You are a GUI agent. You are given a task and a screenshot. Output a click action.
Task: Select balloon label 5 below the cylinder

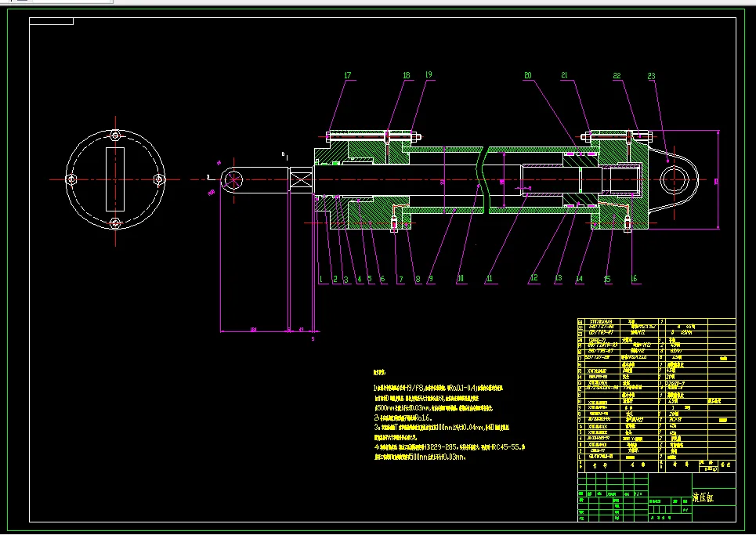point(369,279)
